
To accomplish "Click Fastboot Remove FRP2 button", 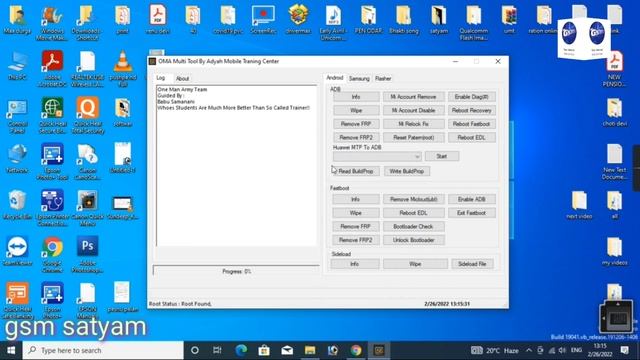I will 355,240.
